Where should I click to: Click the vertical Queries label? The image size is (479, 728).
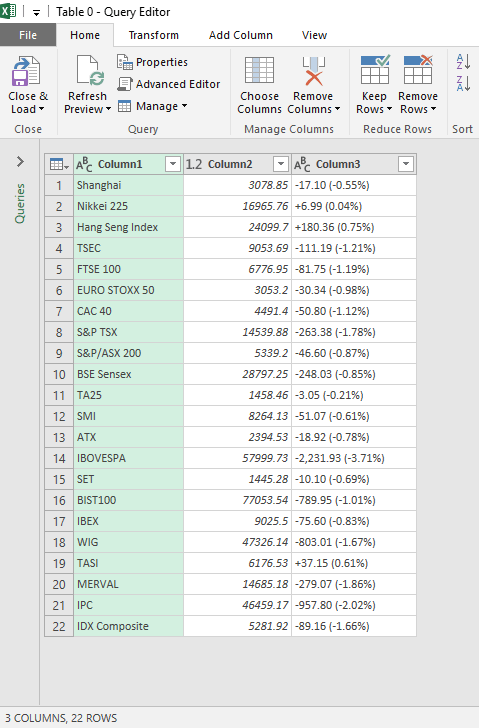click(20, 203)
